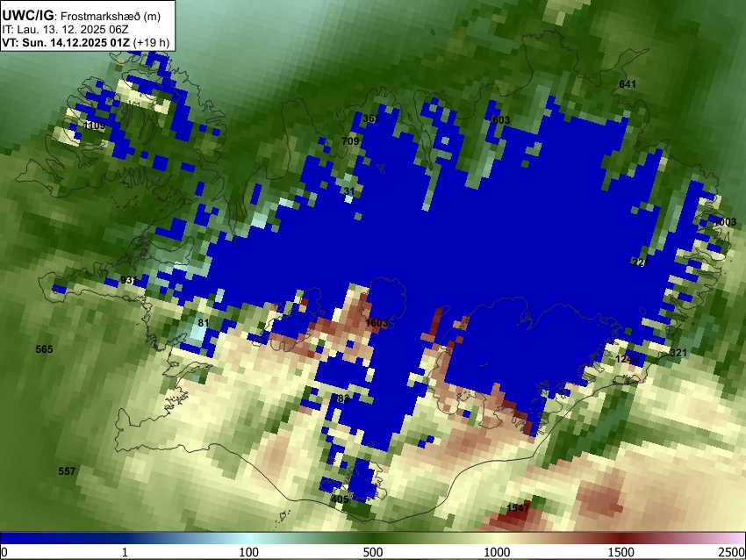Click the offshore value 1547
Screen dimensions: 746x560
[x=518, y=507]
